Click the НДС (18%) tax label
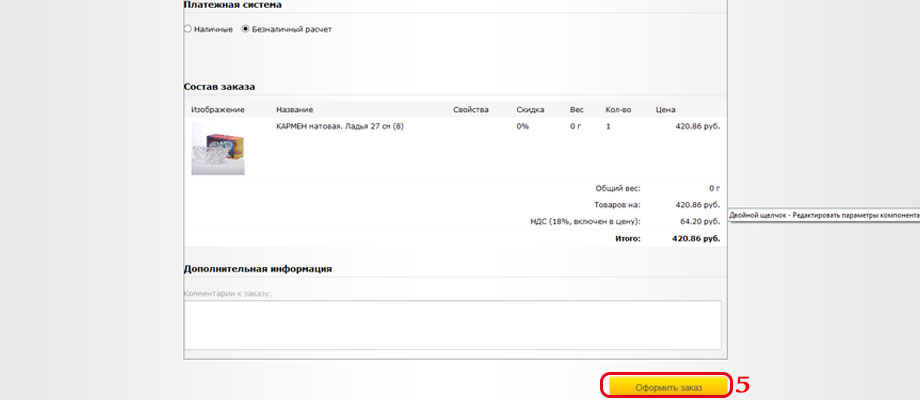 [x=585, y=221]
